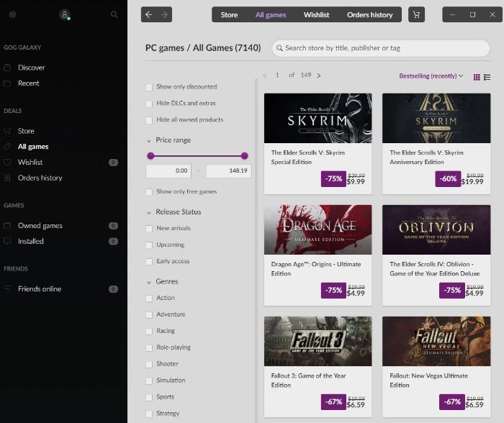The image size is (504, 423).
Task: Enable Show only discounted checkbox
Action: (x=149, y=87)
